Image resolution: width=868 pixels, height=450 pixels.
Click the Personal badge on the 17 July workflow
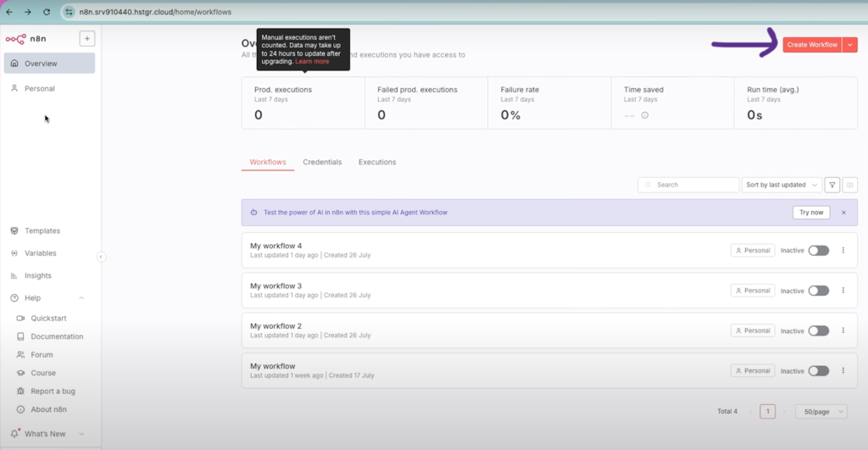click(753, 371)
